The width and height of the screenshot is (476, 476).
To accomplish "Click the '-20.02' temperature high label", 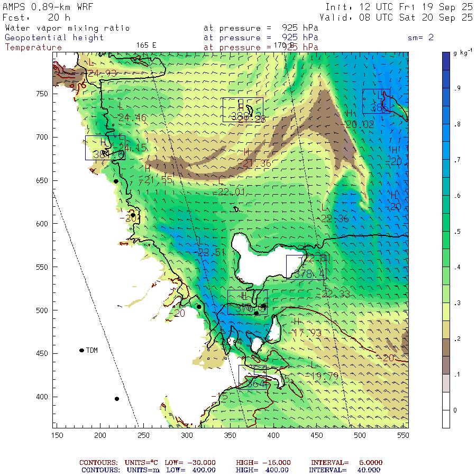I will (357, 124).
